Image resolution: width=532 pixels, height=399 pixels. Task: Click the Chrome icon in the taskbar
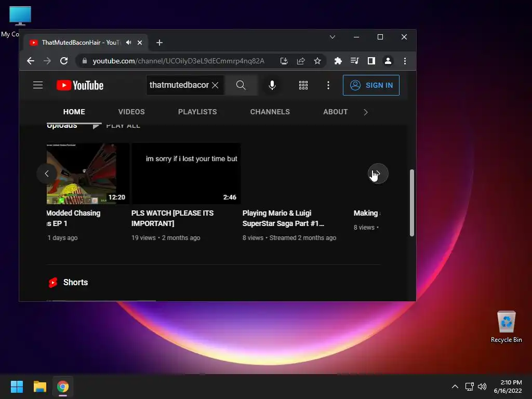63,387
